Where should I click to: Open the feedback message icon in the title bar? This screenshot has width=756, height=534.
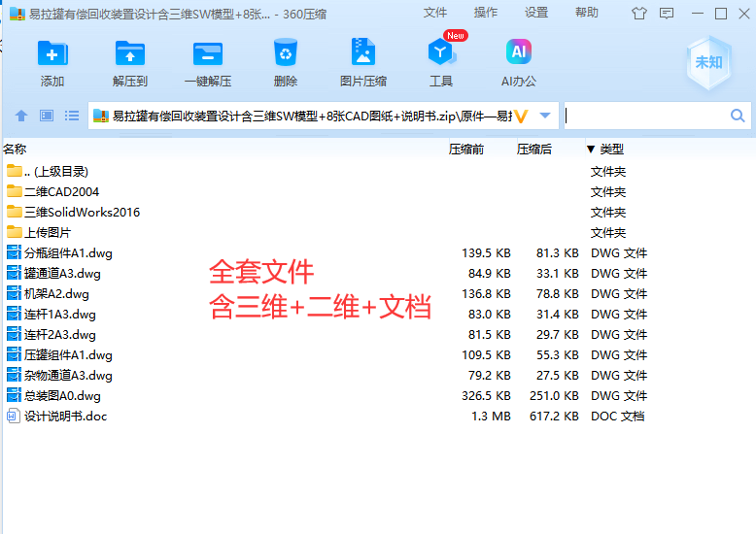point(667,13)
